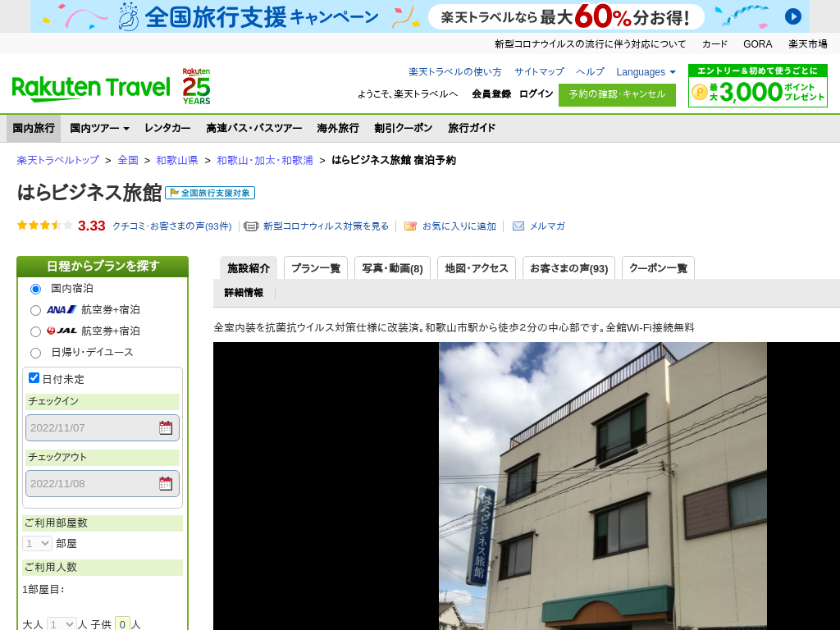840x630 pixels.
Task: Click the Rakuten Travel logo
Action: (x=91, y=89)
